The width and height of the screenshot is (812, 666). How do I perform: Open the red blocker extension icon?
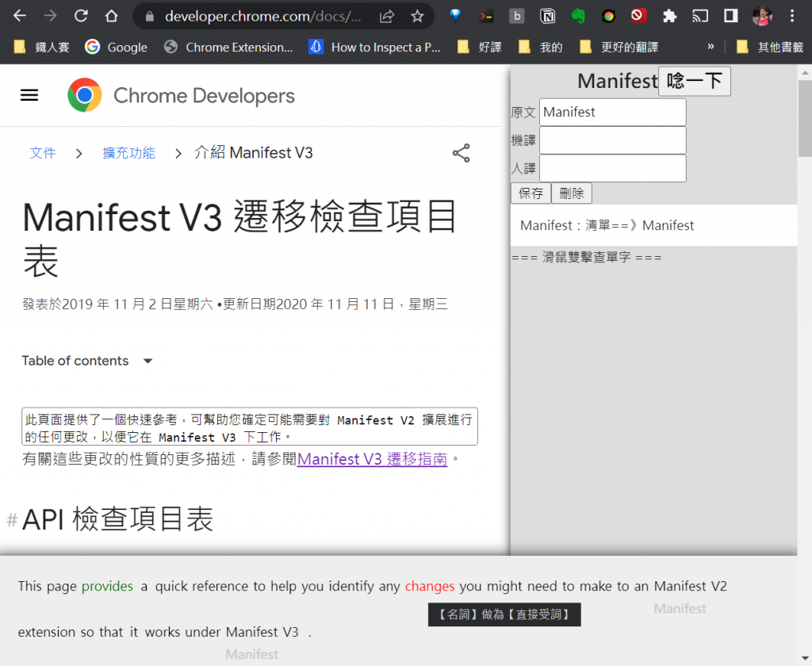(x=638, y=16)
